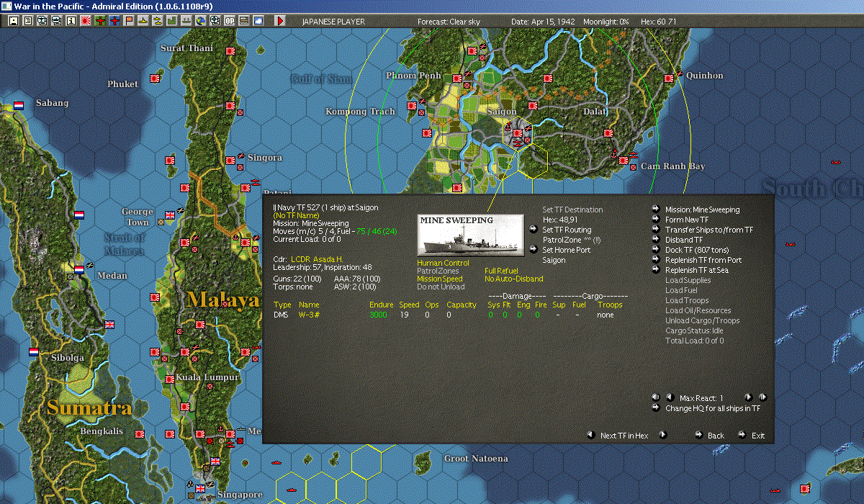Click the red plane on blue background icon

tap(114, 21)
